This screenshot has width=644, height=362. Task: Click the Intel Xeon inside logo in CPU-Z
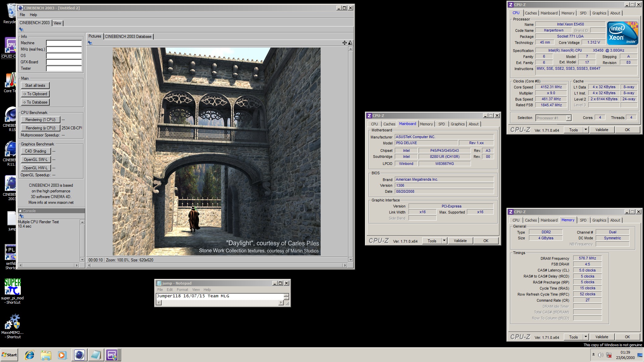click(623, 33)
